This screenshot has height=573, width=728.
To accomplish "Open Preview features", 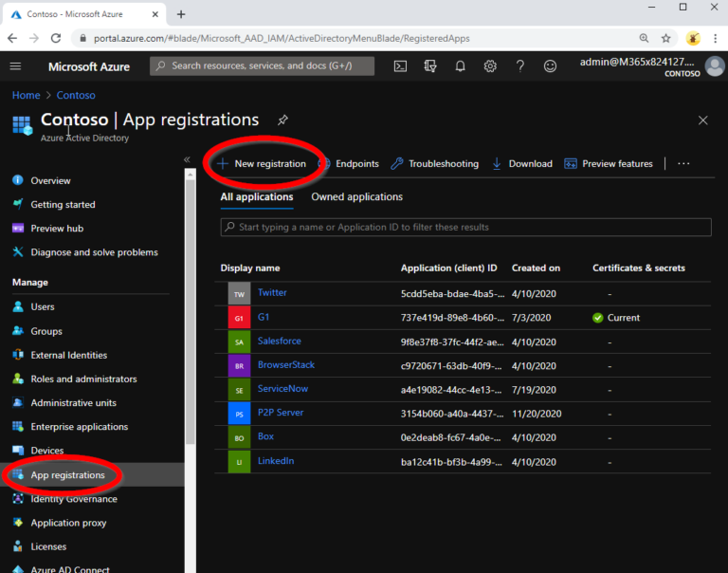I will point(609,163).
